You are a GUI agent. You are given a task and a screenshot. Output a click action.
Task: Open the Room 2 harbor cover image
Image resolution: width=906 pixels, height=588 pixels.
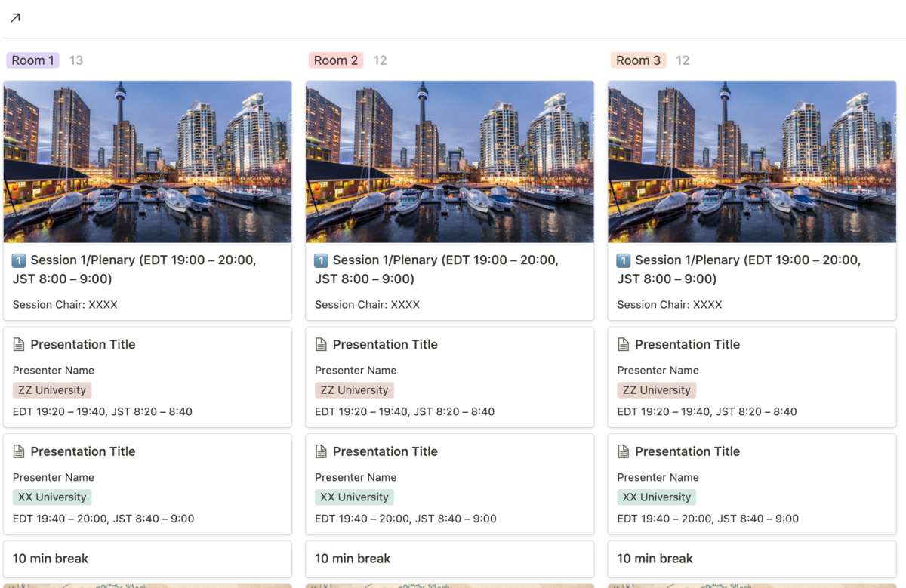(x=450, y=162)
